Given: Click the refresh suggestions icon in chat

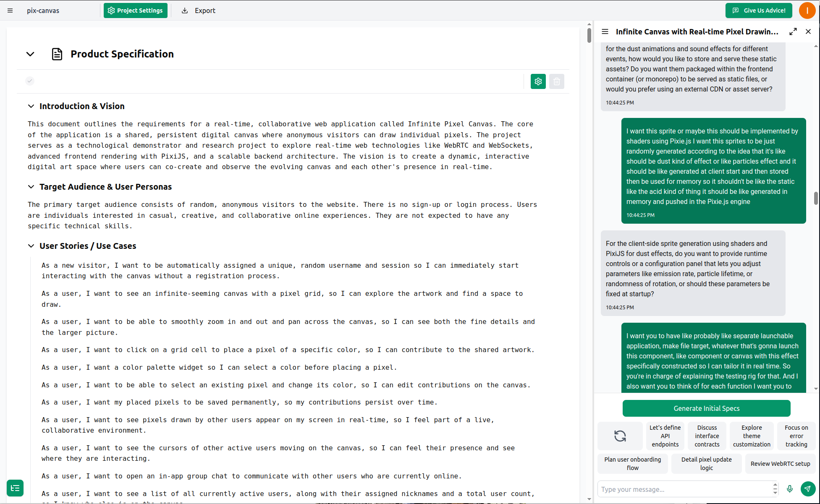Looking at the screenshot, I should 620,436.
